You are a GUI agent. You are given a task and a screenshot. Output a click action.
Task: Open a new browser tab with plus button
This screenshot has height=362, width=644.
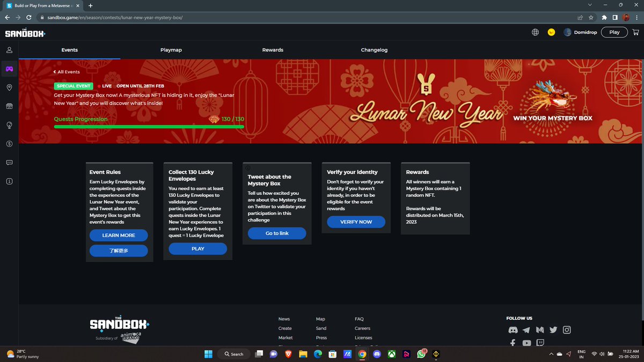coord(90,5)
